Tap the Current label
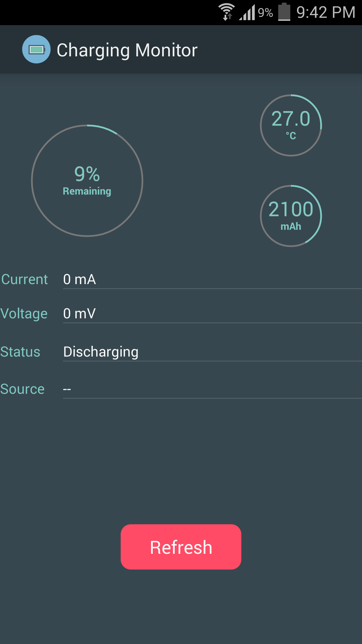The image size is (362, 644). [x=24, y=279]
